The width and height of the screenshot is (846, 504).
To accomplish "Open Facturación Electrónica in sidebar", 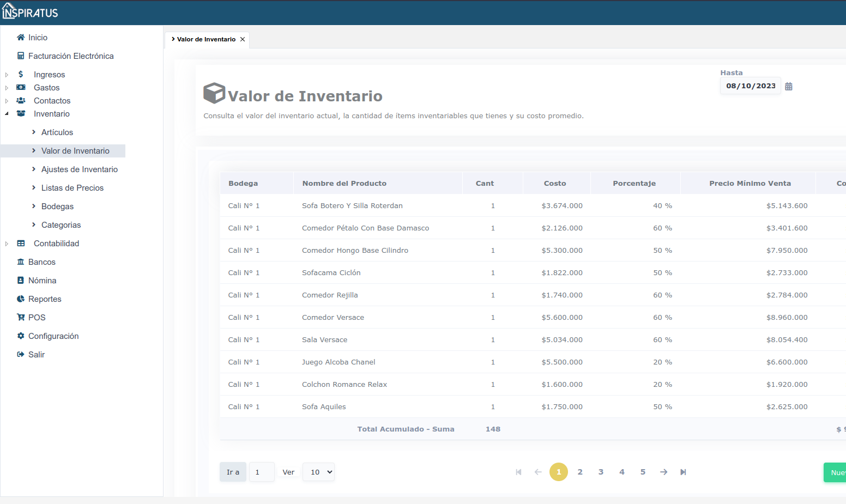I will (x=71, y=56).
